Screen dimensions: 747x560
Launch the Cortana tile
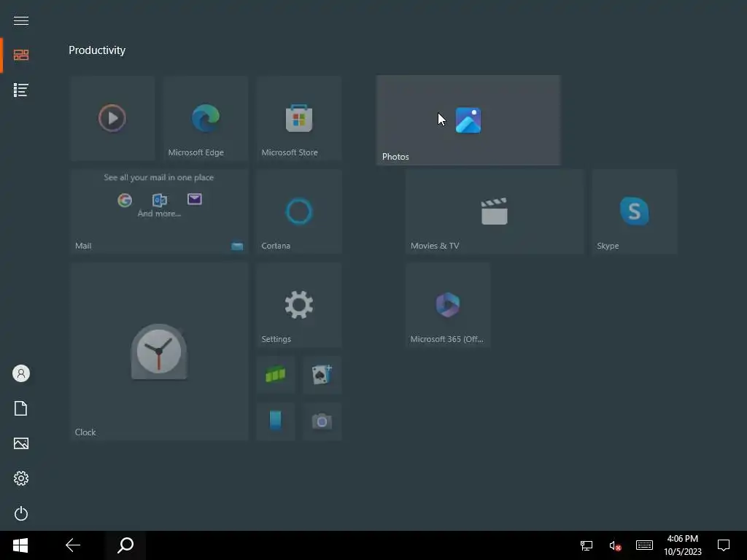click(x=298, y=211)
